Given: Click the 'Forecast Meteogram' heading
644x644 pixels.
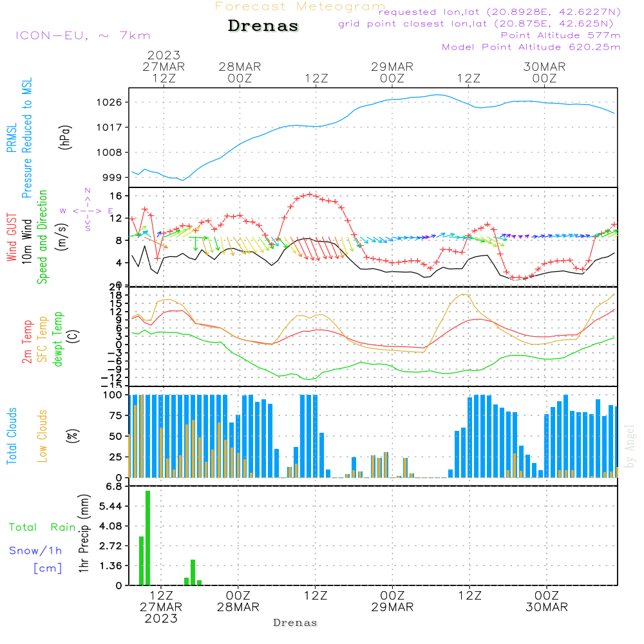Looking at the screenshot, I should pyautogui.click(x=300, y=6).
